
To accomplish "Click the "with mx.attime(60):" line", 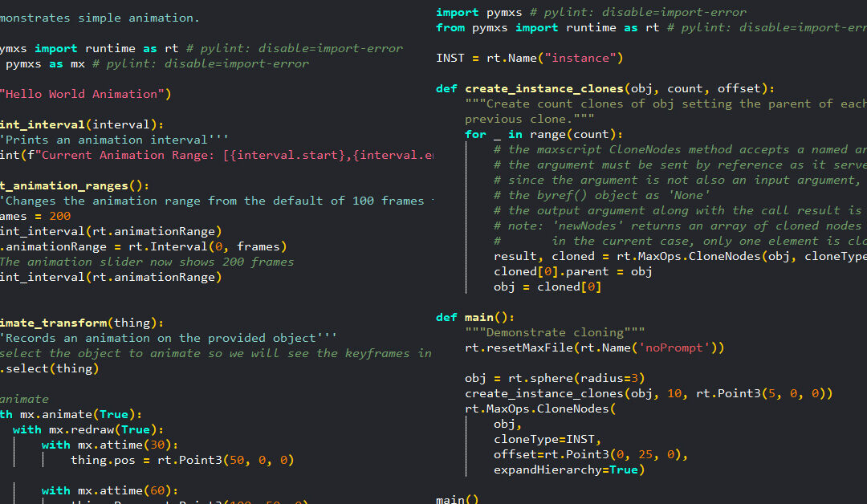I will click(x=110, y=490).
